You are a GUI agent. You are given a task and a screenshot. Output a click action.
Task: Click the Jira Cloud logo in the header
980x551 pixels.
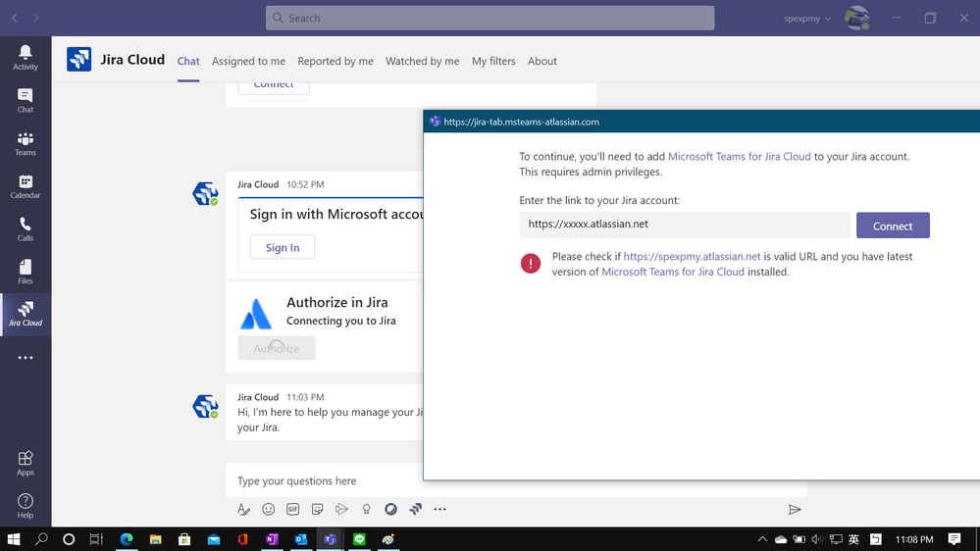[x=78, y=60]
